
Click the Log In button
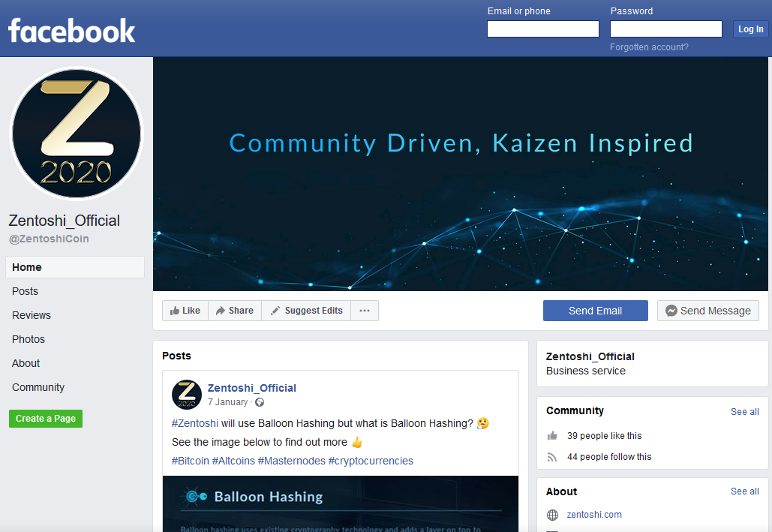coord(750,29)
